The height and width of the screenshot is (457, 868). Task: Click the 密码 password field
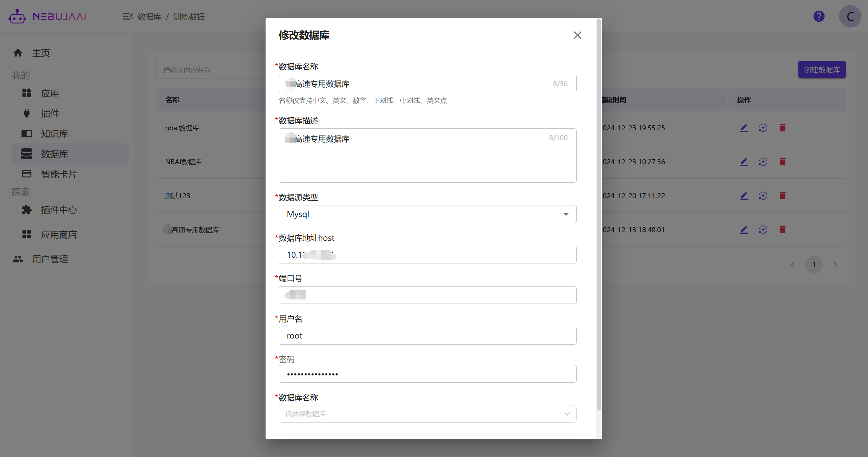click(x=427, y=374)
